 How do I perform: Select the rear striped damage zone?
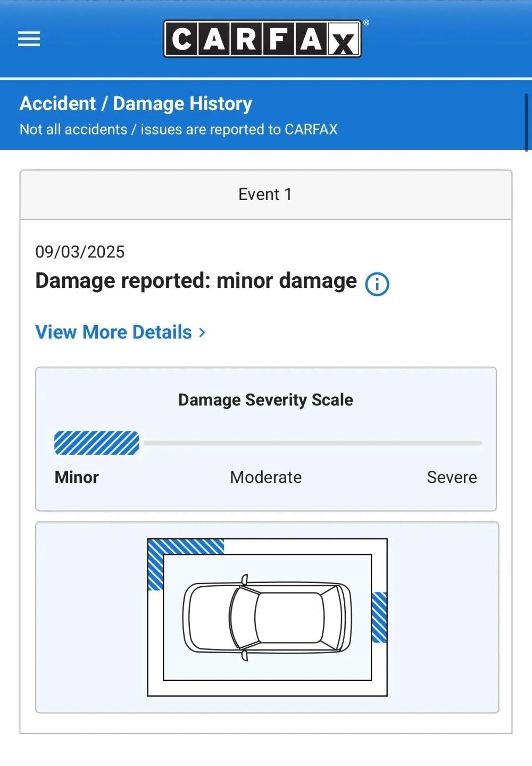[379, 618]
